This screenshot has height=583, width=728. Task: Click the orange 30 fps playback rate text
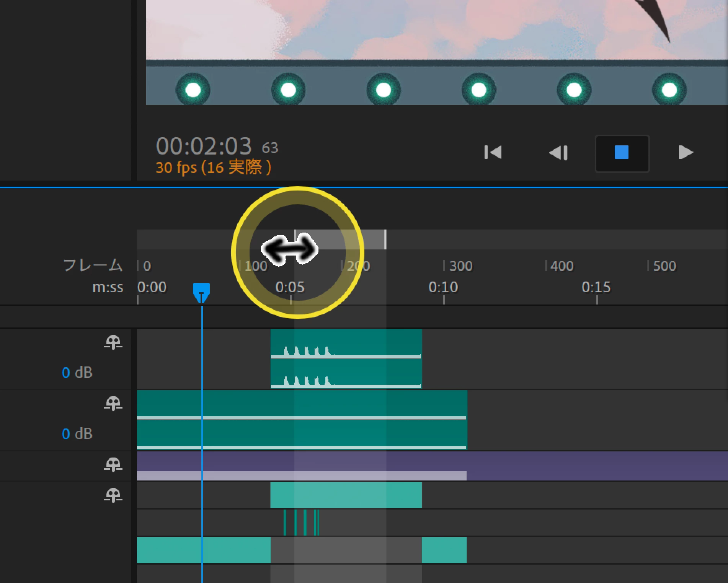pyautogui.click(x=214, y=168)
